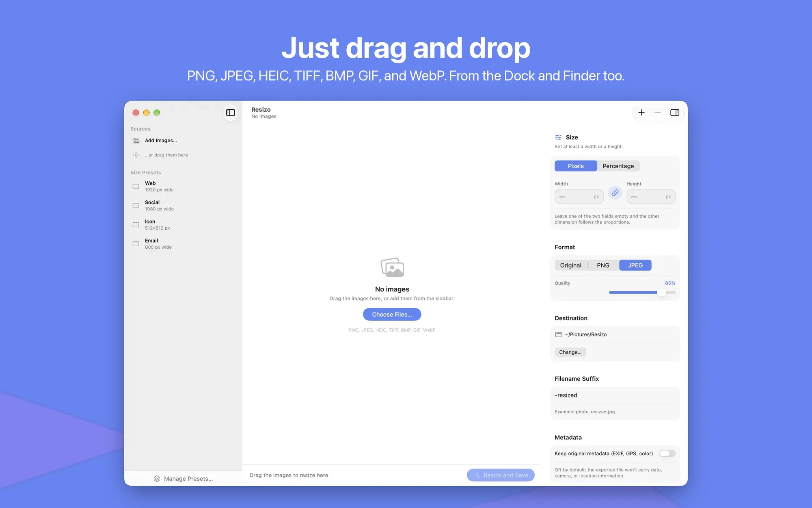Image resolution: width=812 pixels, height=508 pixels.
Task: Click the Icon preset dashed-frame icon
Action: pos(136,225)
